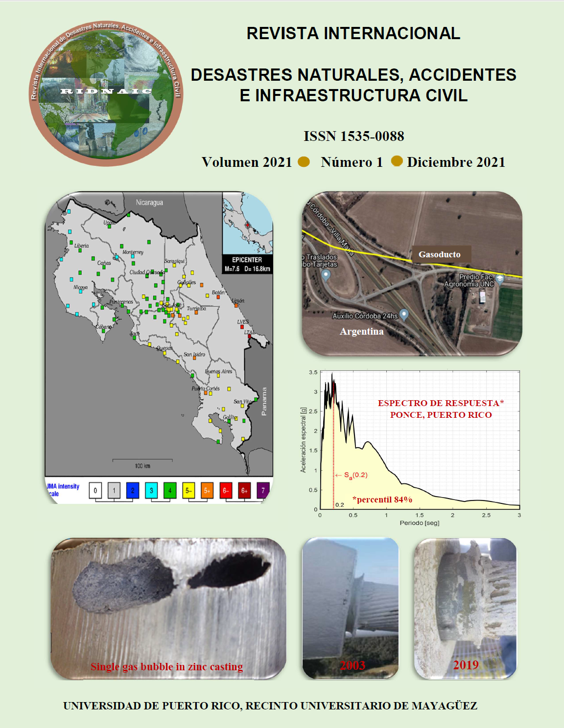Click the vertical "Panama" label on the map

264,402
